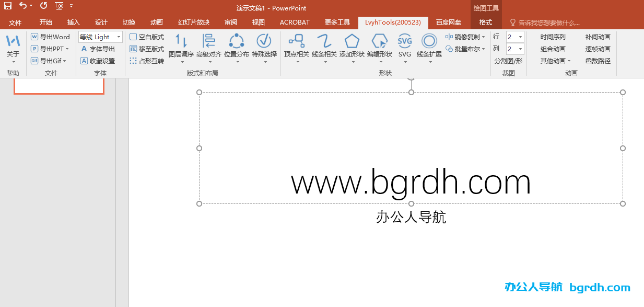The width and height of the screenshot is (644, 307).
Task: Click the 导出Word button
Action: (50, 37)
